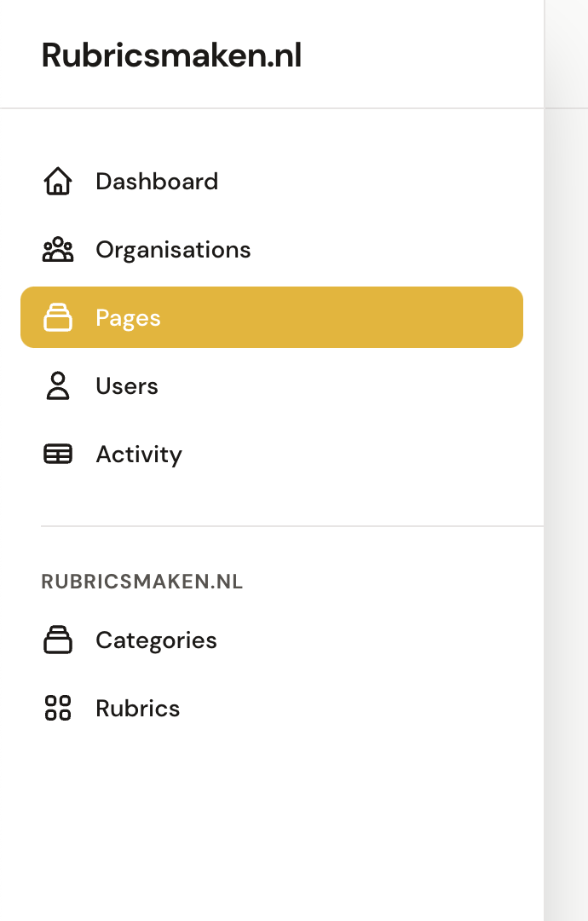The height and width of the screenshot is (921, 588).
Task: Click the Rubricsmaken.nl logo title
Action: click(171, 55)
